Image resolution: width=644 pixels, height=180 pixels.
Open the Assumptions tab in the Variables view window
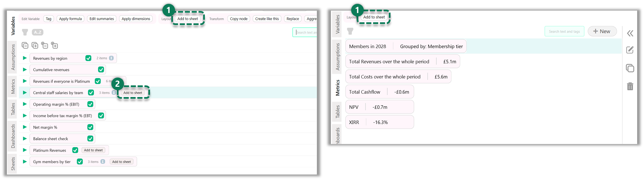pyautogui.click(x=13, y=57)
